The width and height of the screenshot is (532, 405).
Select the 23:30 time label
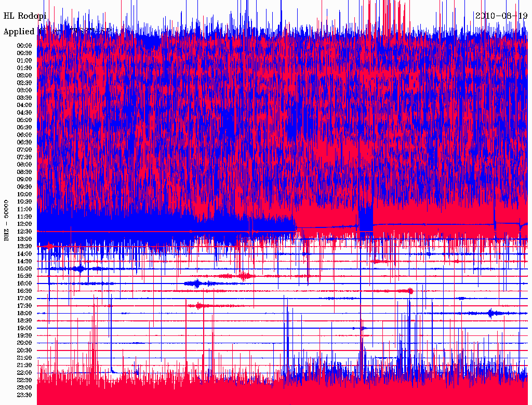[x=24, y=395]
